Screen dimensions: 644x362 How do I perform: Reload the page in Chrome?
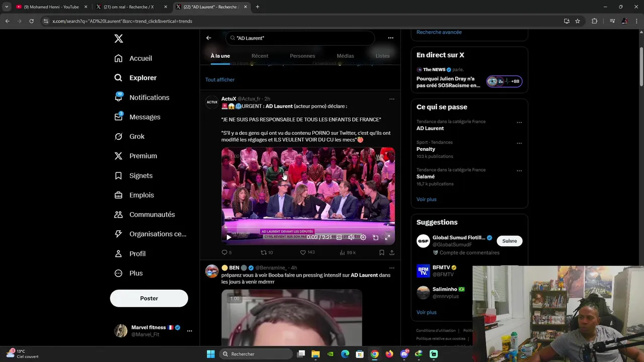coord(31,21)
